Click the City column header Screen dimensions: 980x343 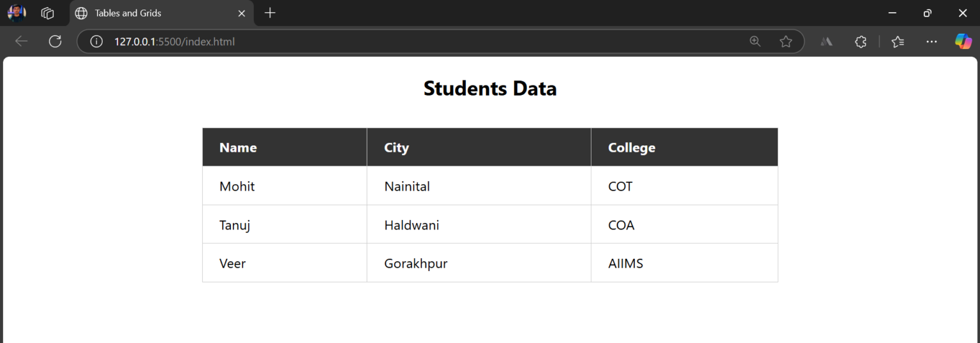click(396, 147)
